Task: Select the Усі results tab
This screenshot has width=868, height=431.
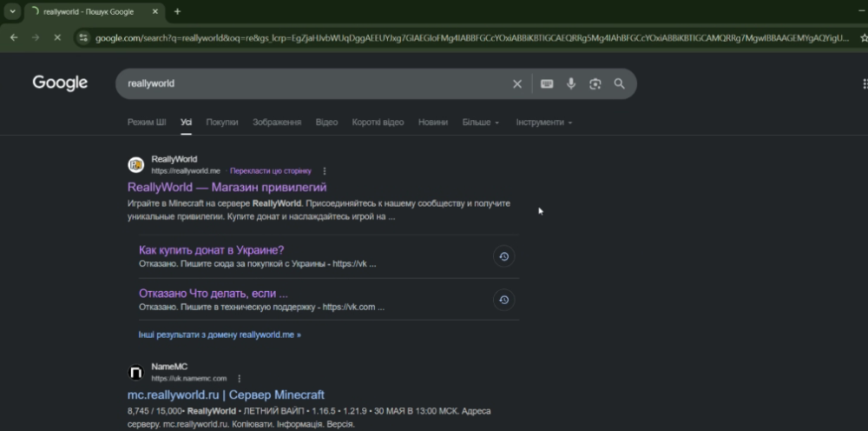Action: tap(186, 123)
